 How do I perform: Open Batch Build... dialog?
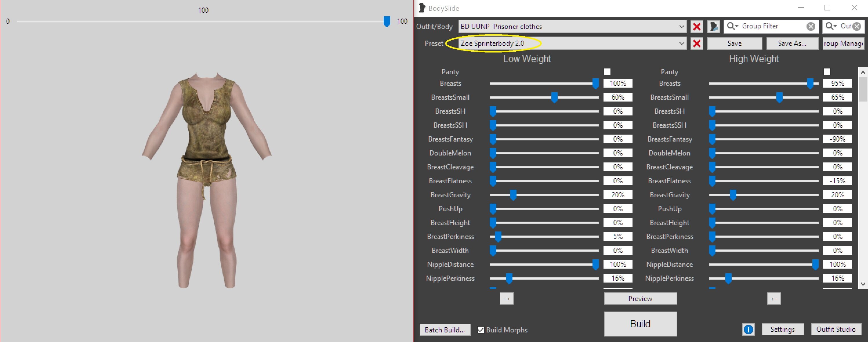coord(445,330)
